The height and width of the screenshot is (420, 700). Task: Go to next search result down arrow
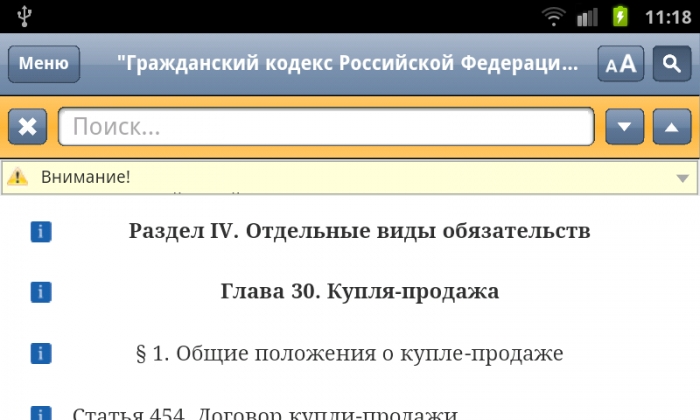point(625,127)
